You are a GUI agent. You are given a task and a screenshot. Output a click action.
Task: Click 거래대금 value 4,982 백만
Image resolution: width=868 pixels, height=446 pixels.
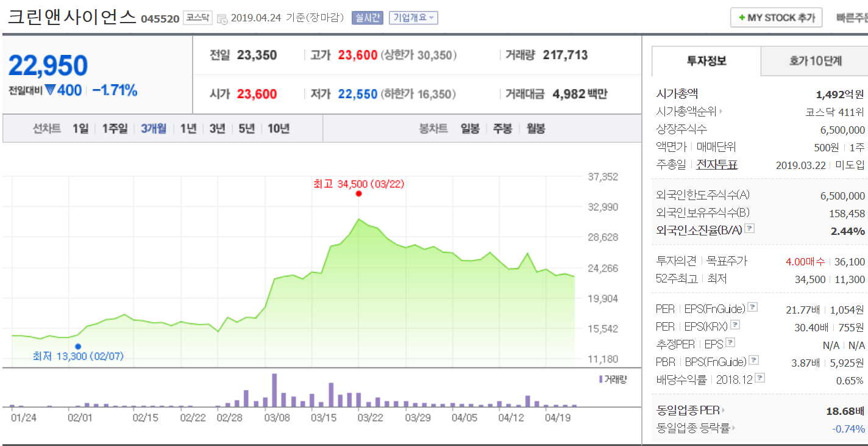point(580,95)
